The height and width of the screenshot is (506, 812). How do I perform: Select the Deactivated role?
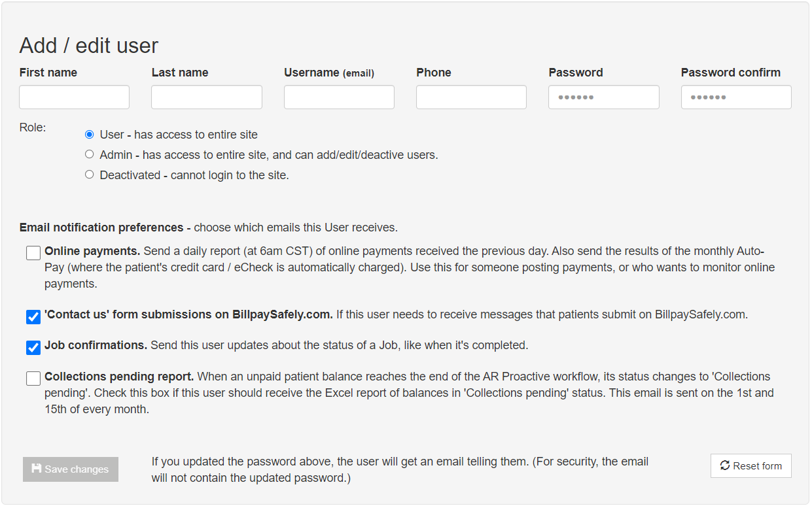pos(89,175)
